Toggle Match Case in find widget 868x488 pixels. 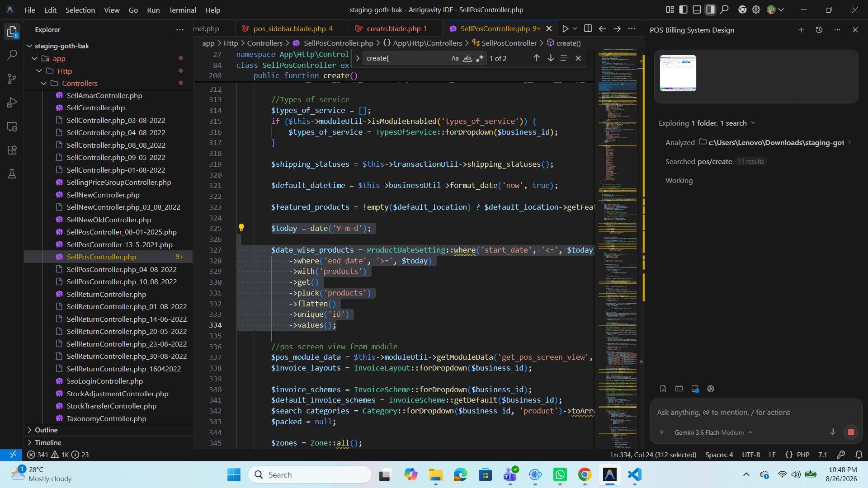455,58
